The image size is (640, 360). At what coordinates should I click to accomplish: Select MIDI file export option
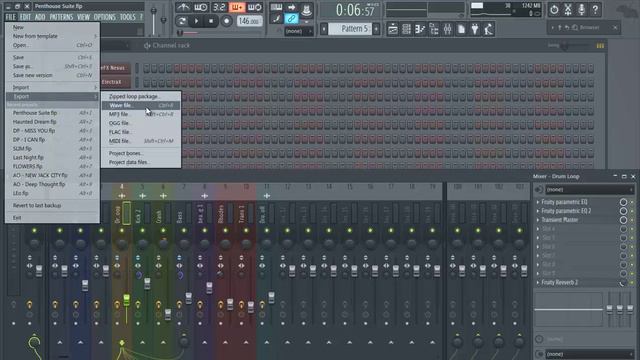tap(141, 141)
